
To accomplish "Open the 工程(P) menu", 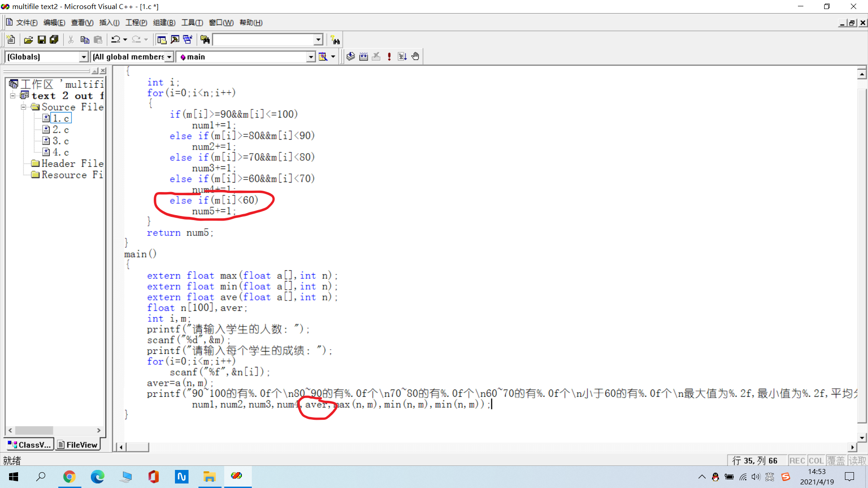I will [137, 23].
